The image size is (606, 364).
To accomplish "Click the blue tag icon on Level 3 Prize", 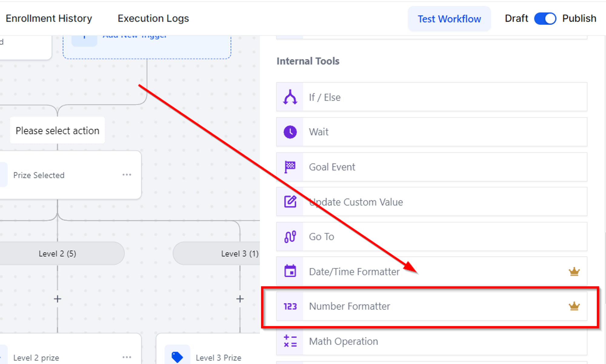I will [177, 357].
